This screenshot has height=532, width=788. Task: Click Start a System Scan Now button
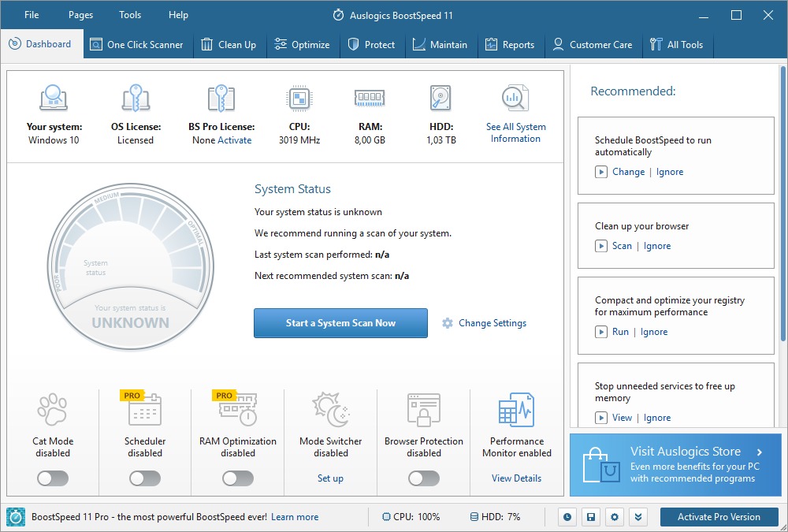tap(340, 323)
